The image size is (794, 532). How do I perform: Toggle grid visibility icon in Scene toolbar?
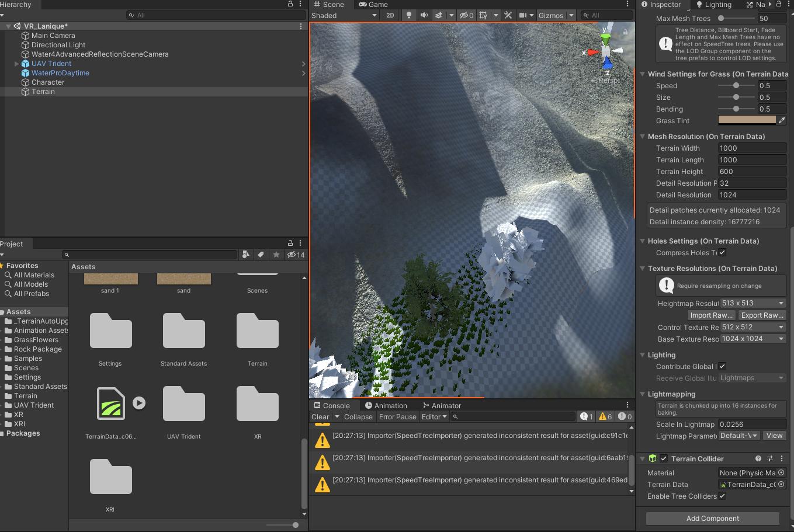[x=483, y=15]
